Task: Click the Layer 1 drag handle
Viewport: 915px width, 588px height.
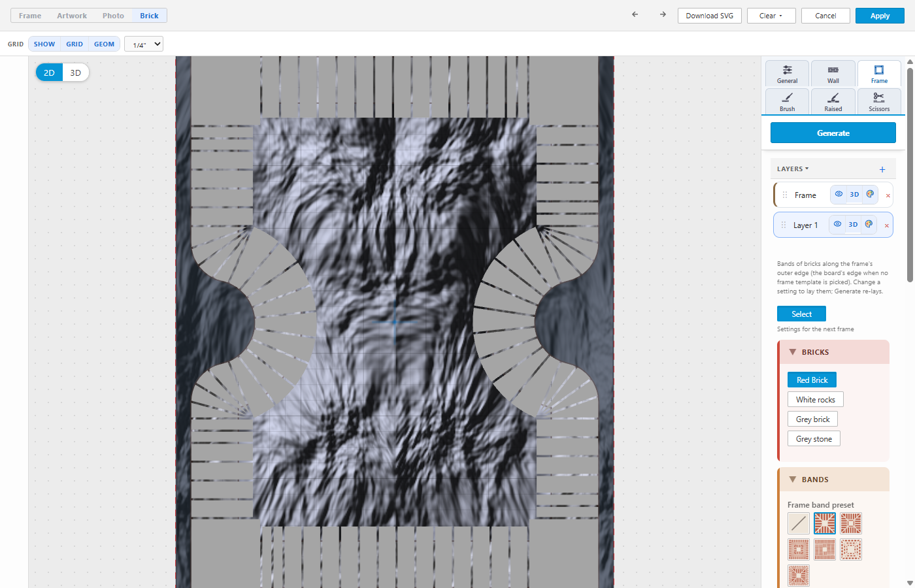Action: tap(784, 225)
